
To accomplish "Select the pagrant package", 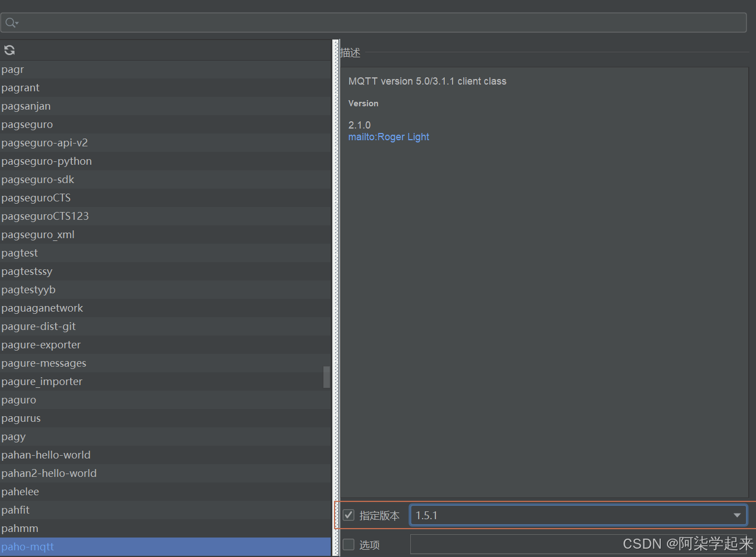I will (x=165, y=87).
